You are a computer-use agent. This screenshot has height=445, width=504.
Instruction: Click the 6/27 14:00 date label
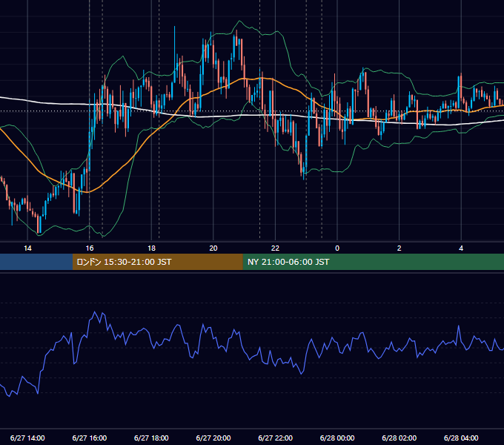pyautogui.click(x=27, y=438)
